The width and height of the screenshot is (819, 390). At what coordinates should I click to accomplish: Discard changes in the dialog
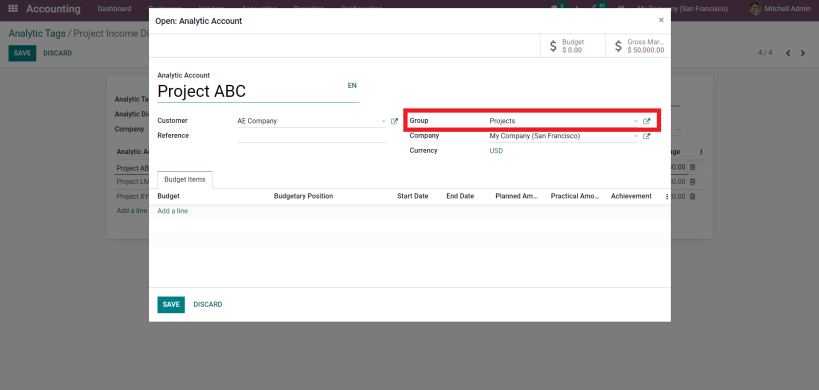208,304
